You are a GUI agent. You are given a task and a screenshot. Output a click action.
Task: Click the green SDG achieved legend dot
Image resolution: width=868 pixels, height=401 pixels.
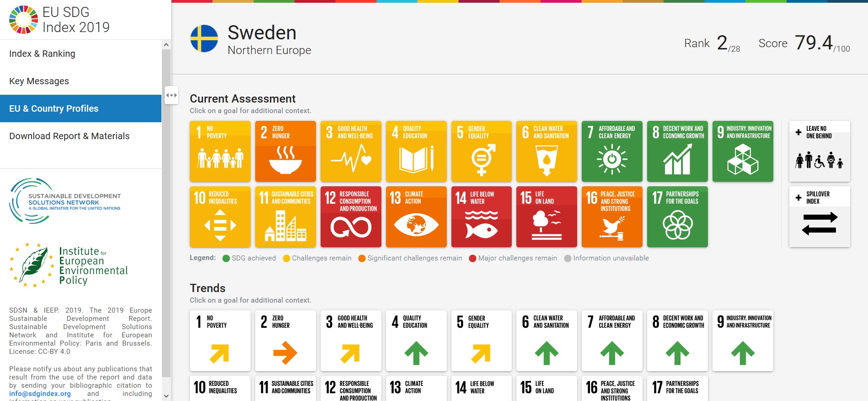[226, 258]
